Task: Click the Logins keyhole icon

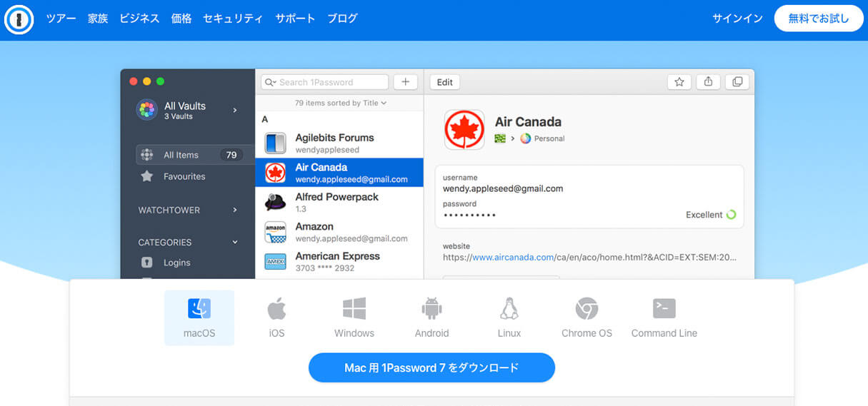Action: (147, 263)
